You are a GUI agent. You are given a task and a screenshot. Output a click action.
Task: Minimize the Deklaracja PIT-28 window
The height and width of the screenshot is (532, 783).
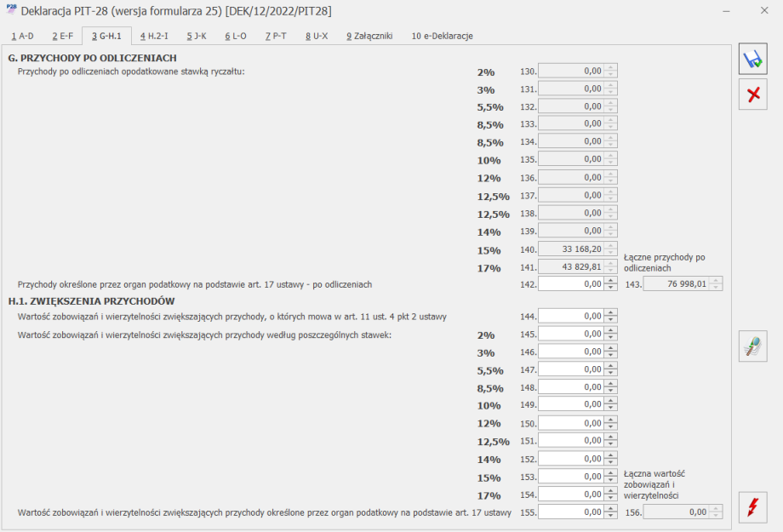727,10
